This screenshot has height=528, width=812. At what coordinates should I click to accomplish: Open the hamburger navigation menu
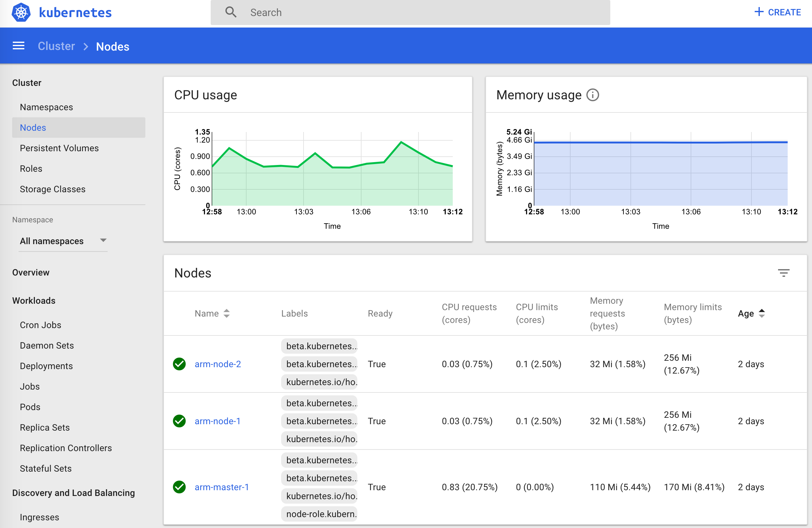coord(19,46)
